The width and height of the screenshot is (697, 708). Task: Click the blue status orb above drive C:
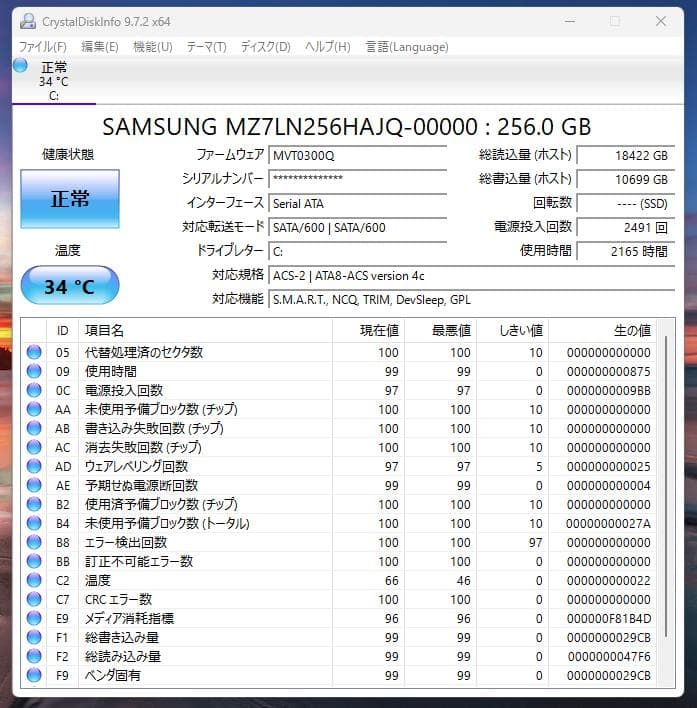coord(20,65)
